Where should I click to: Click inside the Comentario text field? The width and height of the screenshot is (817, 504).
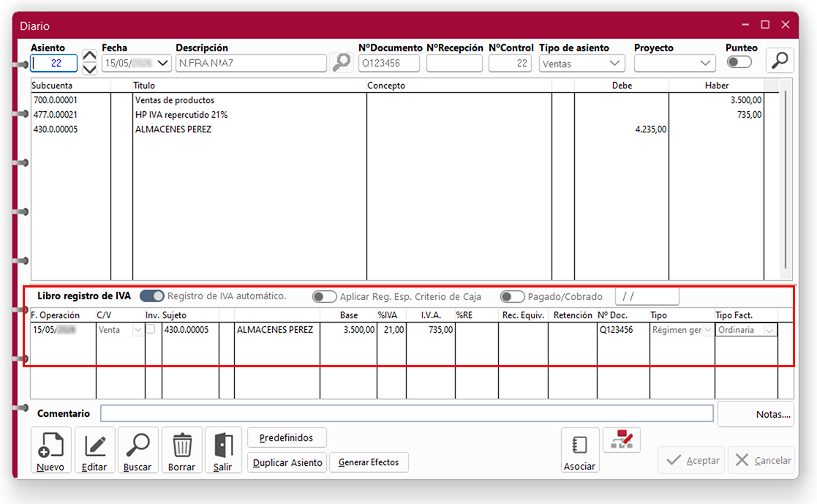pos(407,414)
